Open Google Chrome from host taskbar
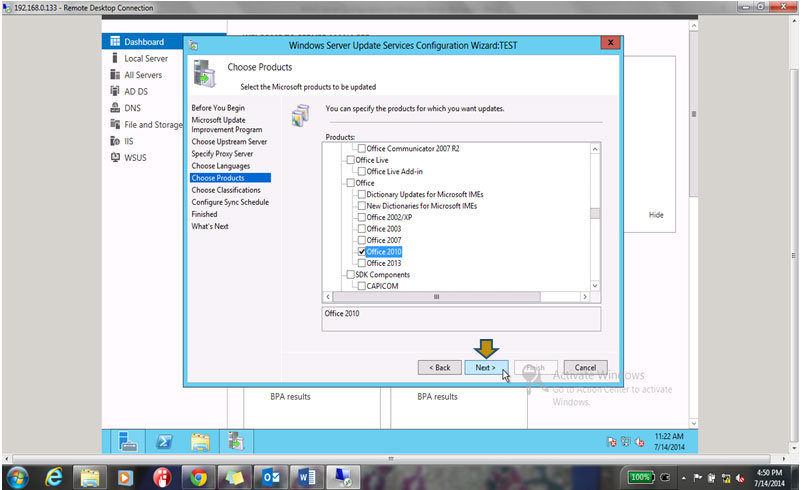 (x=198, y=478)
